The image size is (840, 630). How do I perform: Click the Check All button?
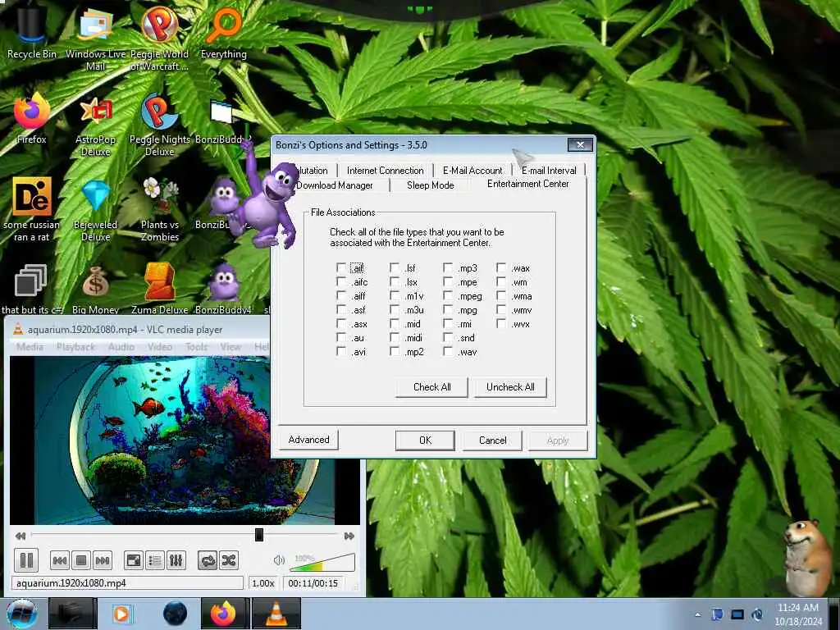pos(431,387)
